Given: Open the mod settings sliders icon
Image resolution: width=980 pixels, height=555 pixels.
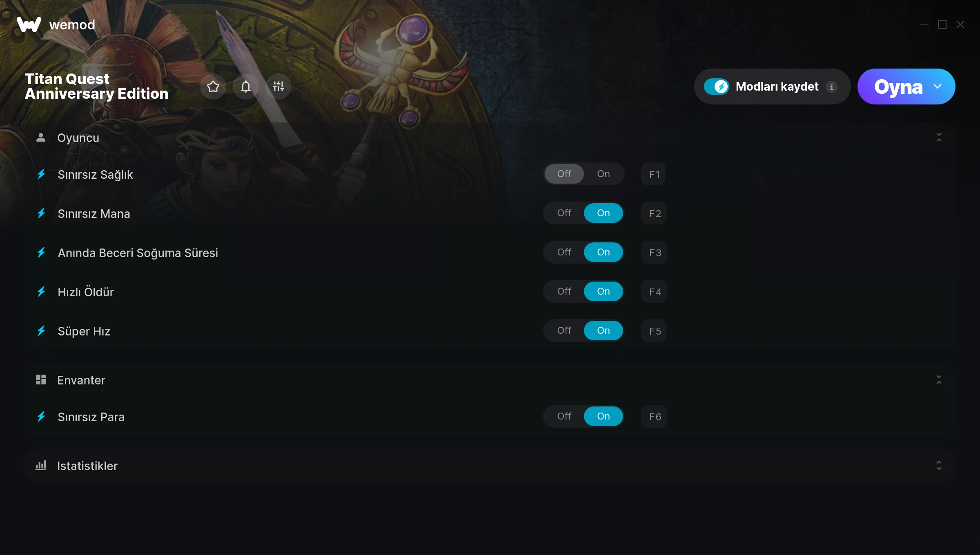Looking at the screenshot, I should click(x=278, y=87).
